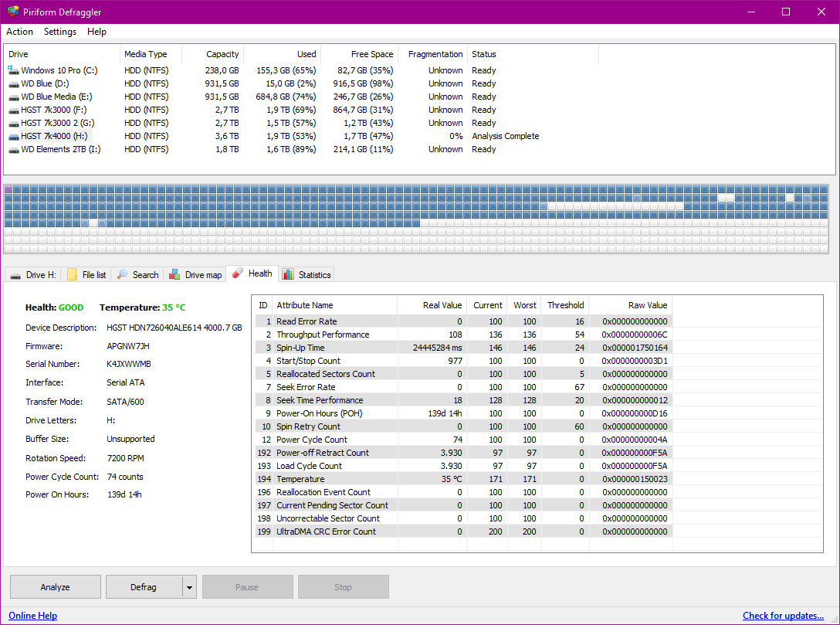Screen dimensions: 840x625
Task: Click the Pause button
Action: coord(247,587)
